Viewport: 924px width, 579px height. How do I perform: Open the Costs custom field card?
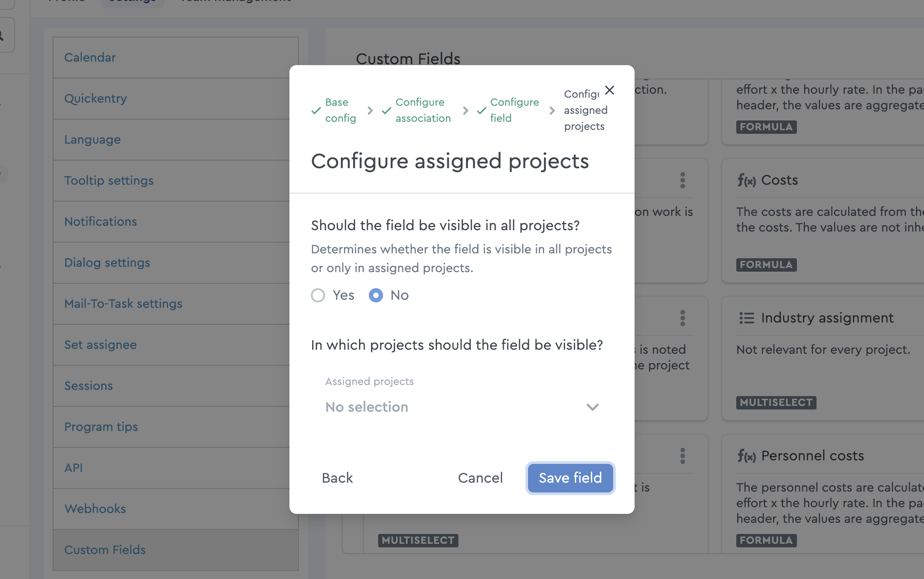823,221
